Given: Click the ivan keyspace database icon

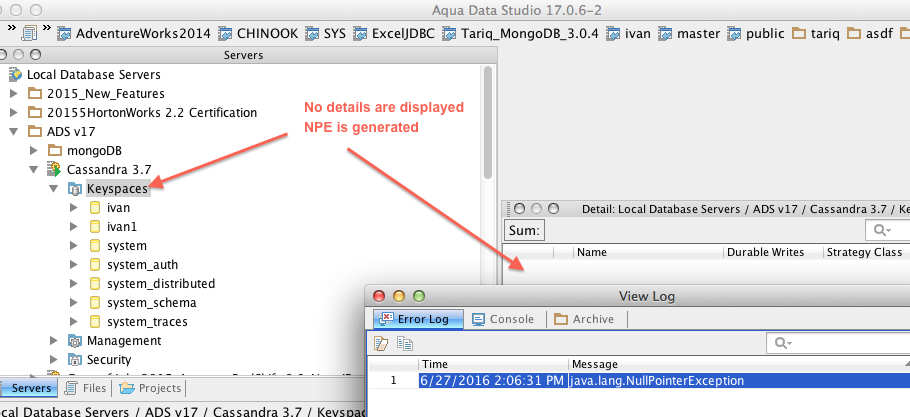Looking at the screenshot, I should tap(95, 208).
